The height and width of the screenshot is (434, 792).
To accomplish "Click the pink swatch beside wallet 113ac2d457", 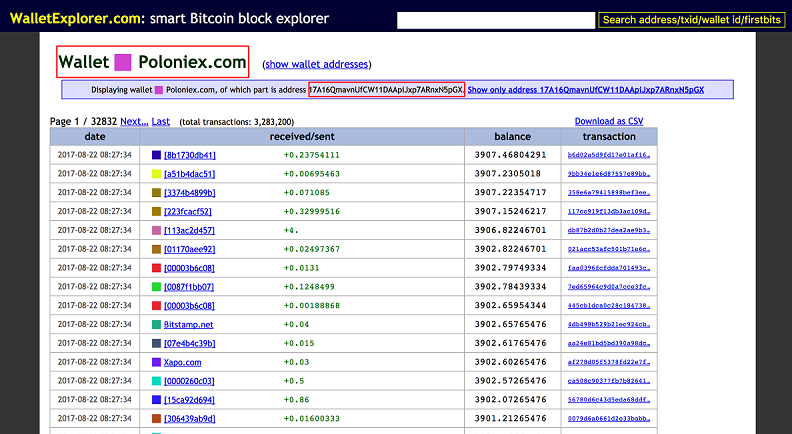I will pyautogui.click(x=157, y=230).
